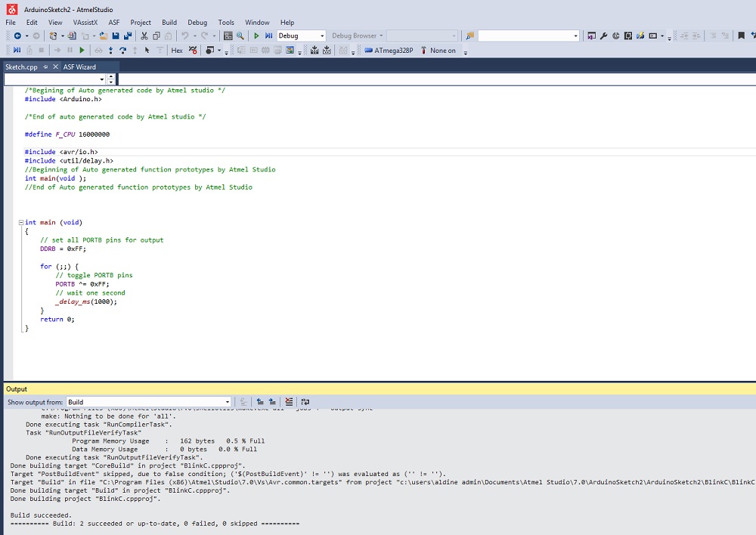Viewport: 756px width, 535px height.
Task: Click Start Debugging and Break icon next to Debug combo
Action: [268, 36]
